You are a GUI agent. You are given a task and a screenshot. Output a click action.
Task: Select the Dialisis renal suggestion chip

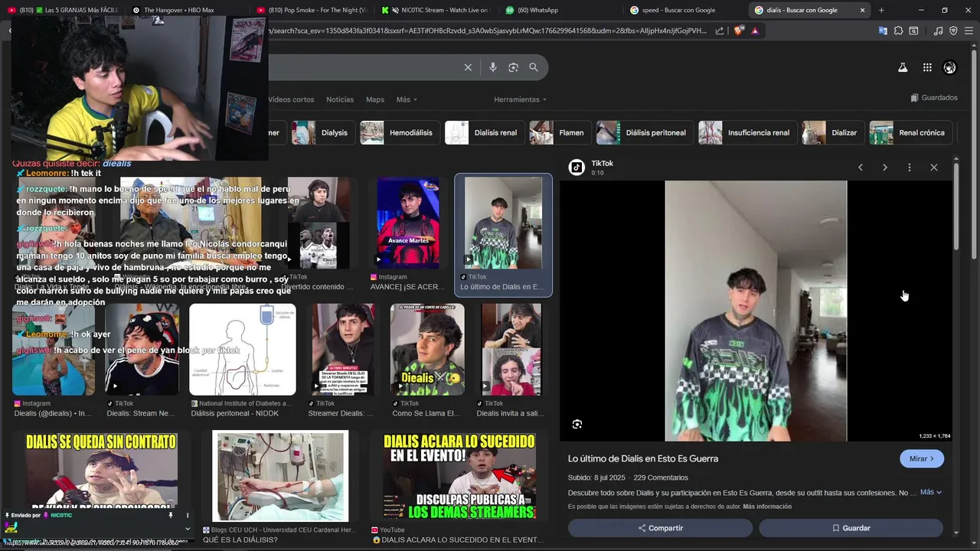(x=484, y=132)
